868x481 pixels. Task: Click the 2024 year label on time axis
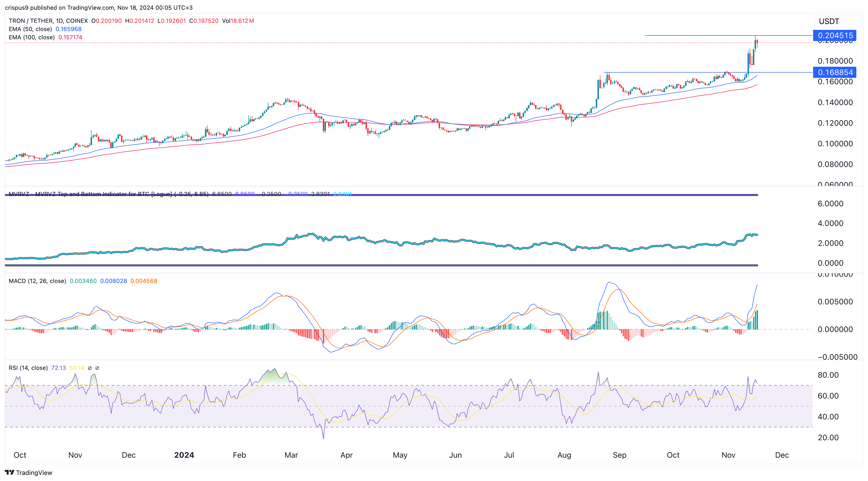point(184,455)
